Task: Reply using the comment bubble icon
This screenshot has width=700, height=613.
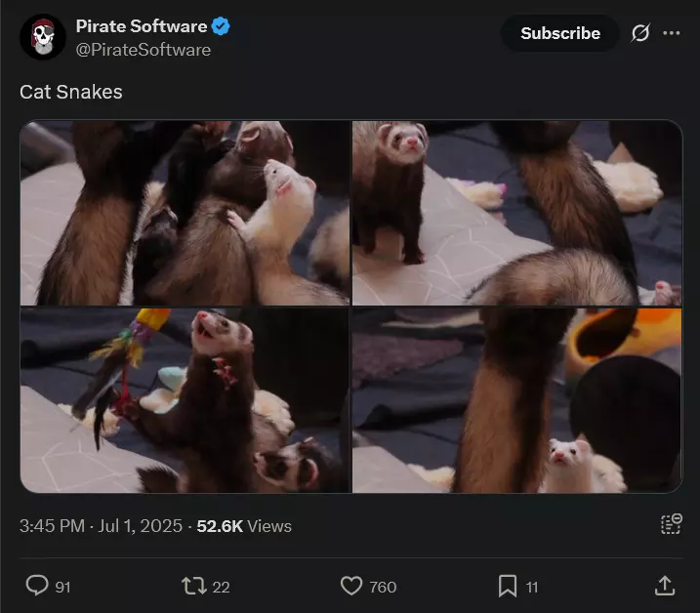Action: [37, 586]
